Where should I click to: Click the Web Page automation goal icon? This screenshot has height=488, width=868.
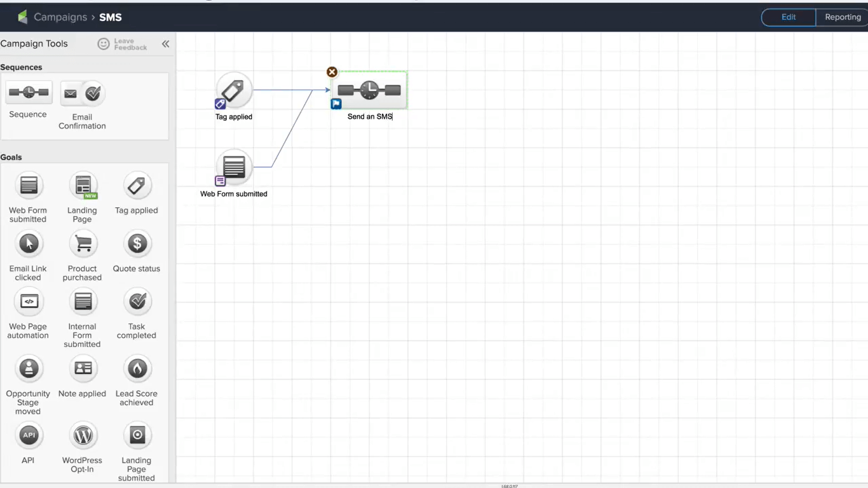pos(29,302)
